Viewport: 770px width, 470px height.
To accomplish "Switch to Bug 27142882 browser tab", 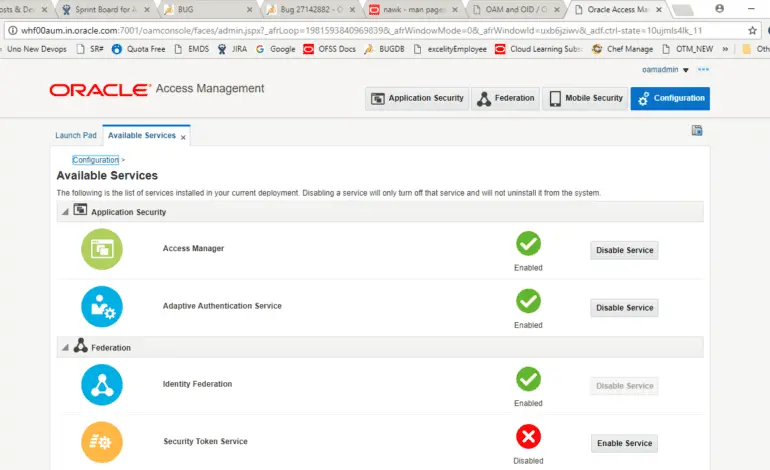I will point(310,9).
